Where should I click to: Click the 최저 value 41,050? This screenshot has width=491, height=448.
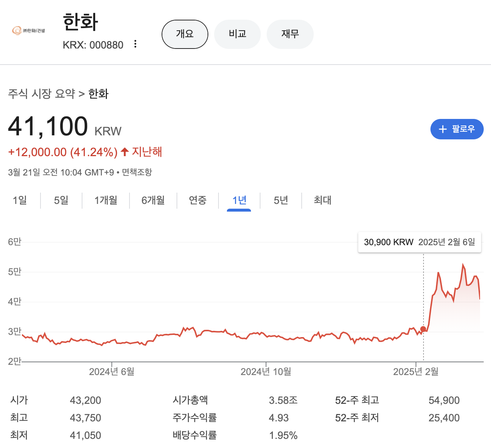click(85, 435)
